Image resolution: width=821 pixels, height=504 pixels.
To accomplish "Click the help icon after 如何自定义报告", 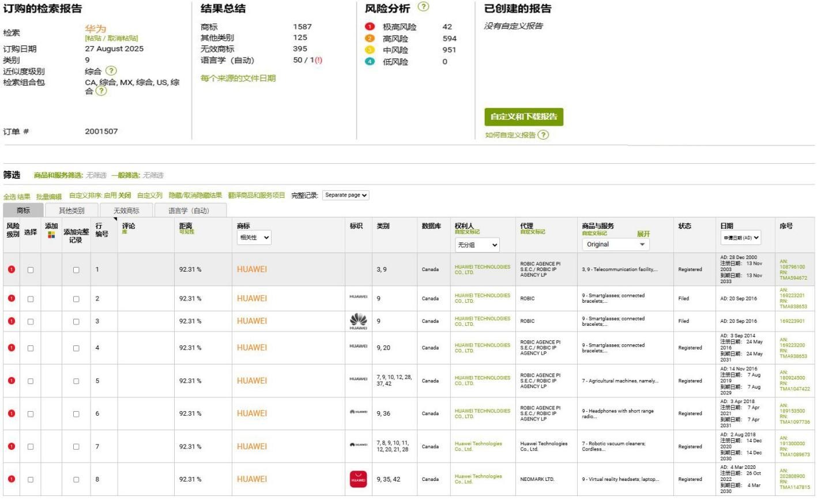I will tap(543, 135).
